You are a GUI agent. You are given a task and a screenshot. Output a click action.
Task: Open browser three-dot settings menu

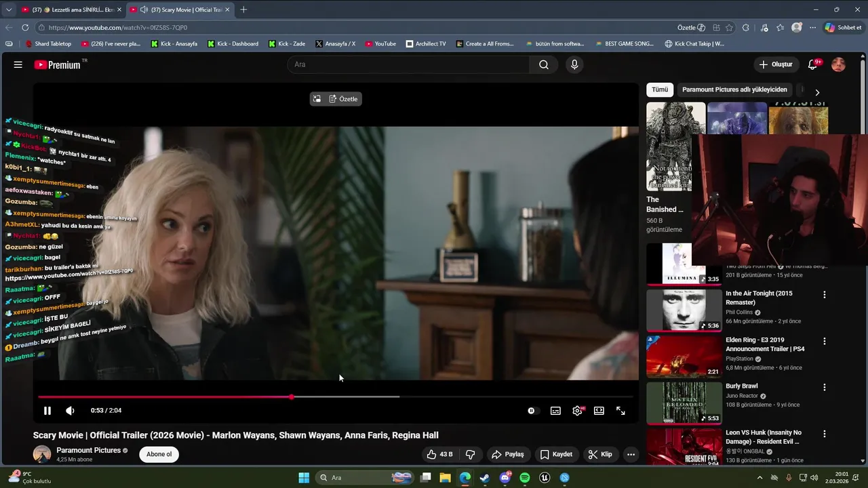[812, 28]
